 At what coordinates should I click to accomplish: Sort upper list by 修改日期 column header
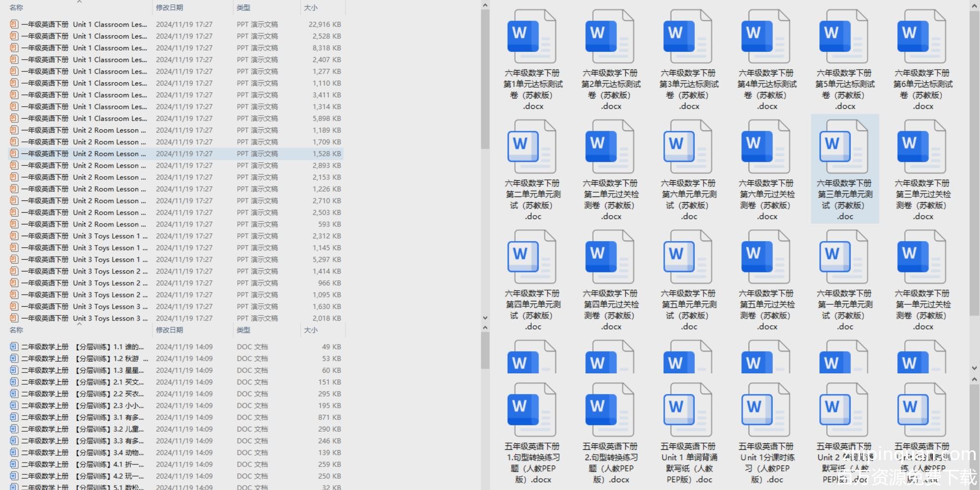170,7
